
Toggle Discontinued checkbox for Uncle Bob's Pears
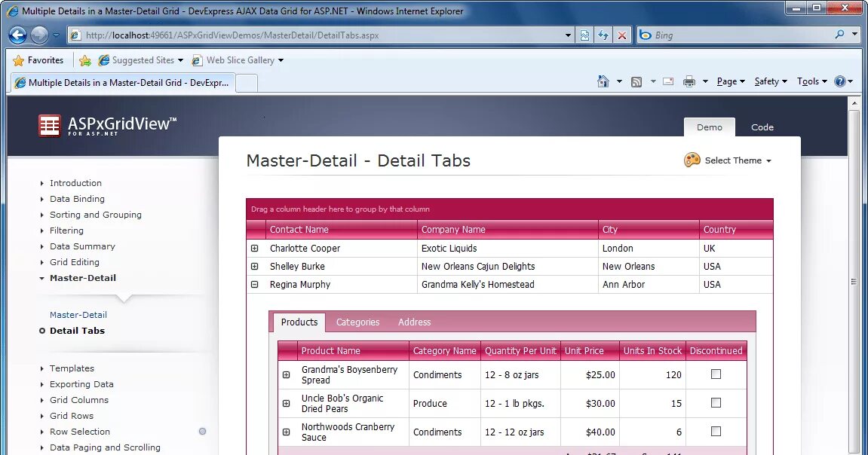pos(716,402)
